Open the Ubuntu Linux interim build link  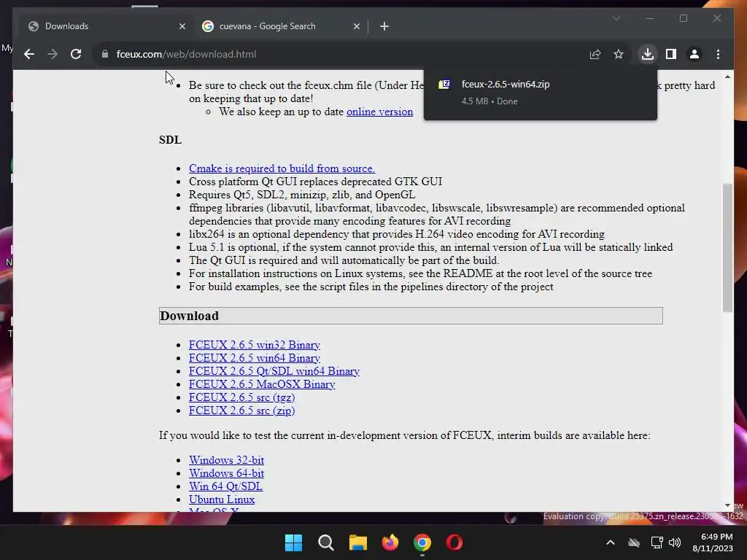222,499
